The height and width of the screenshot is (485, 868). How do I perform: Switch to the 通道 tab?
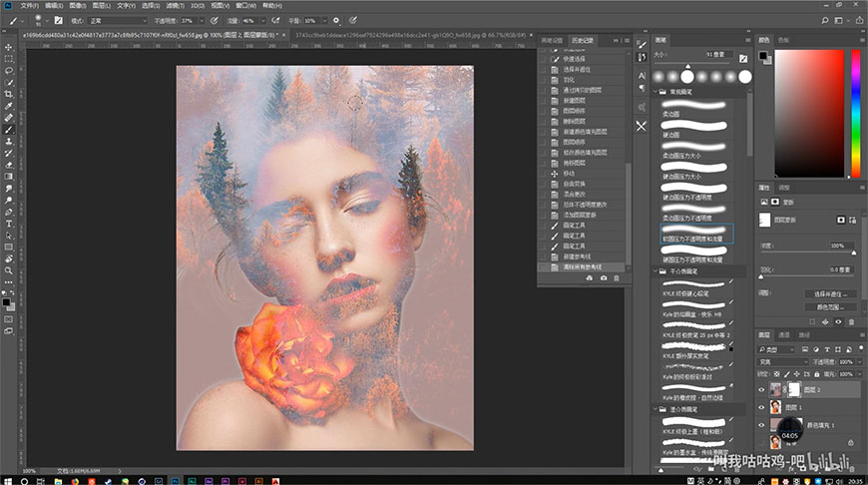785,334
